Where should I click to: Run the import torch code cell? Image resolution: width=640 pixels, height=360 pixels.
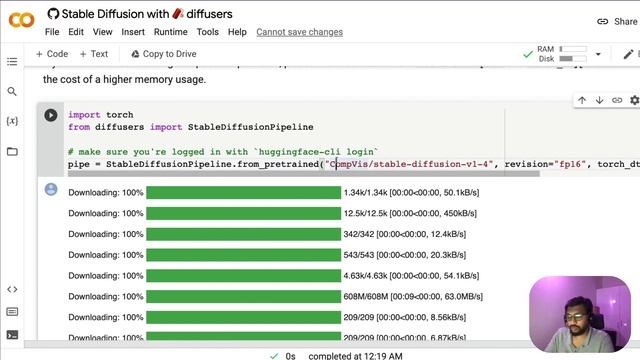coord(51,115)
